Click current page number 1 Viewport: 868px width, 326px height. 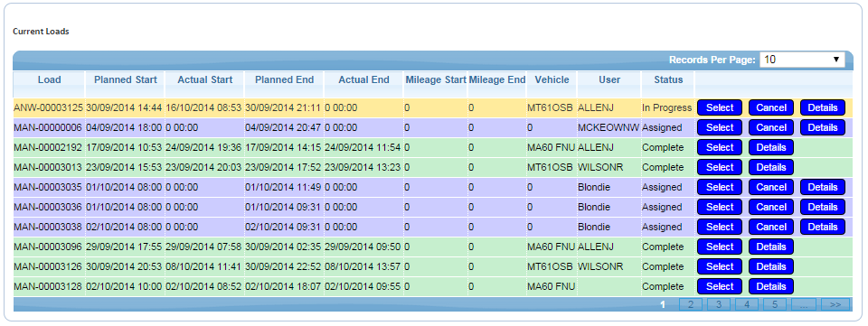click(x=663, y=304)
